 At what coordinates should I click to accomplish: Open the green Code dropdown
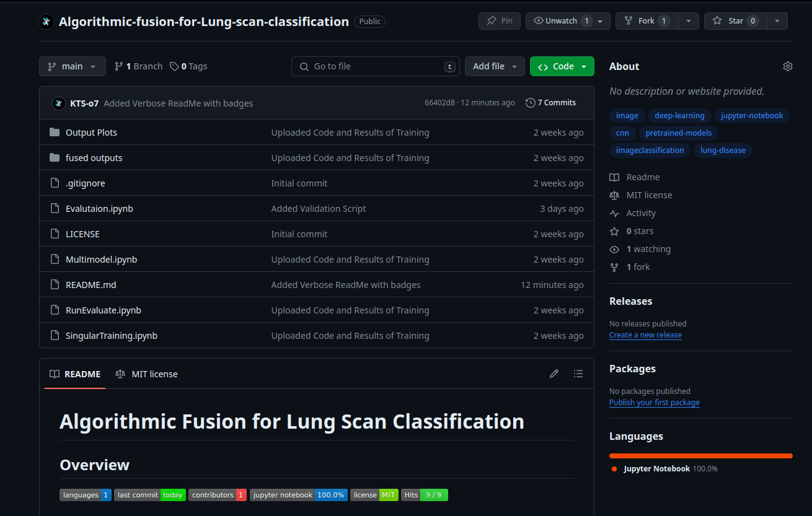562,66
